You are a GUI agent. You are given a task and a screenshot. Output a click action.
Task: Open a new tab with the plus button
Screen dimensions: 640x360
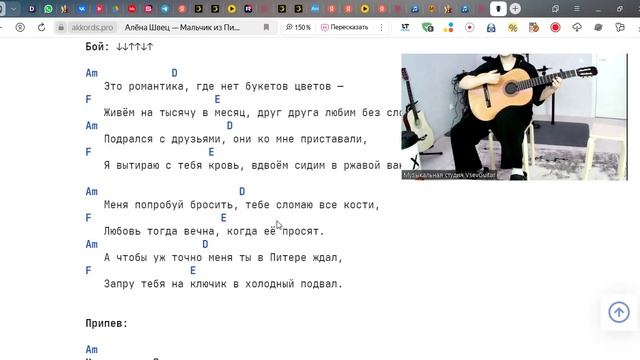click(515, 9)
